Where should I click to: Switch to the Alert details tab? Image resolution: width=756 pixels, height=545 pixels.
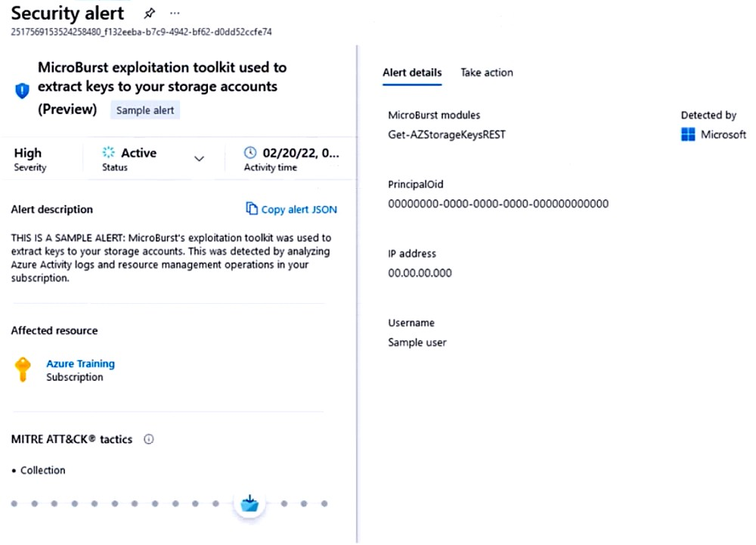click(x=412, y=73)
